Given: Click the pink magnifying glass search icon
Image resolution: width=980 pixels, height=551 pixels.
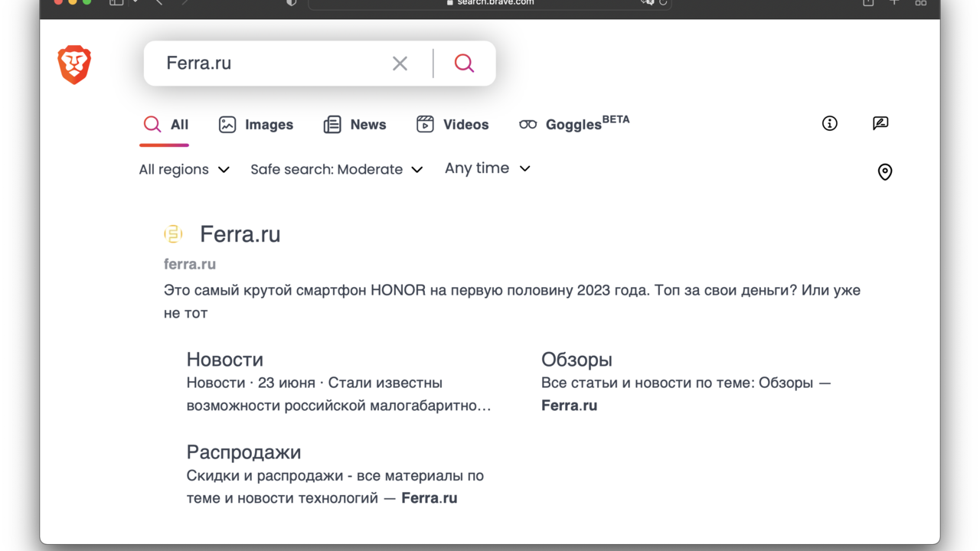Looking at the screenshot, I should [464, 64].
